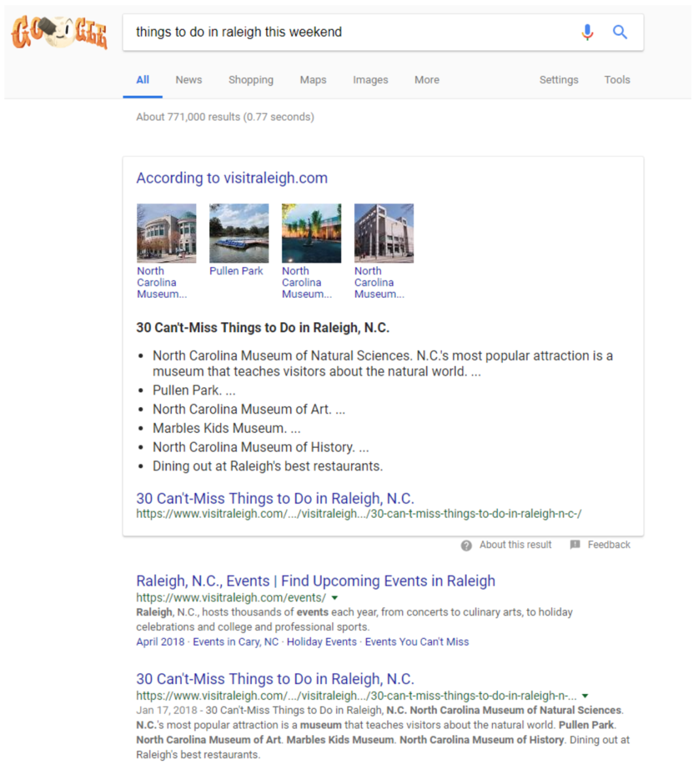Click the question mark icon beside About this result
Screen dimensions: 693x784
(x=466, y=546)
